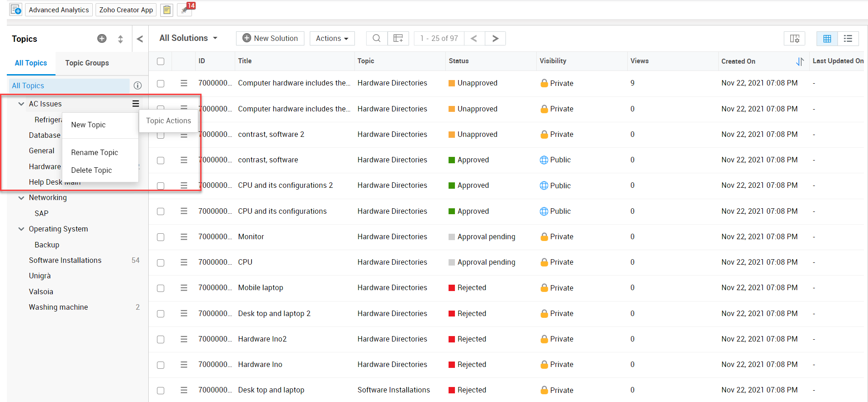Click the add topic plus icon
Viewport: 868px width, 402px height.
coord(102,39)
